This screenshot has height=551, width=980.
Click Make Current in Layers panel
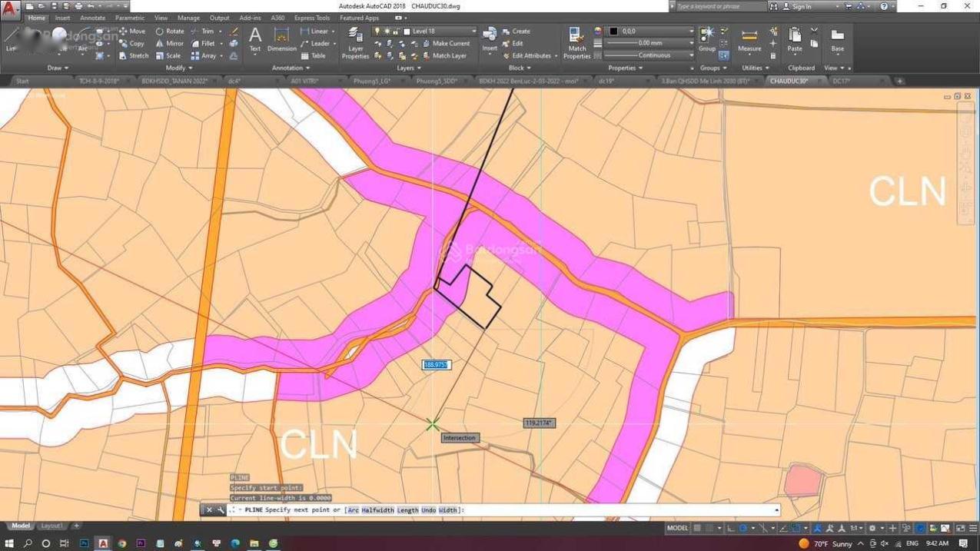coord(450,44)
